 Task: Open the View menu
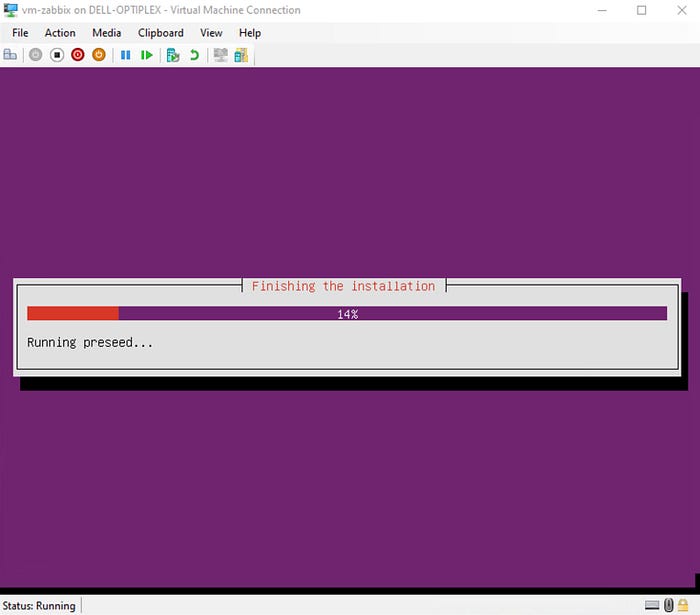211,33
